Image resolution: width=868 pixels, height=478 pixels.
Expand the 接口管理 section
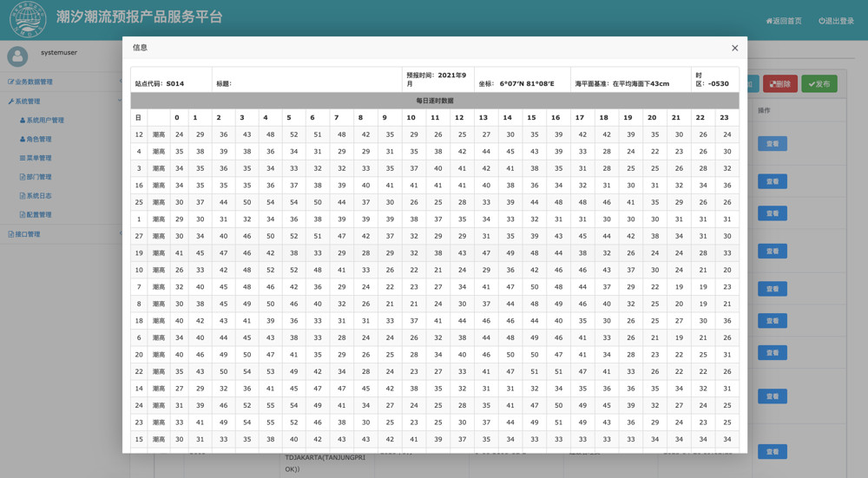point(26,234)
